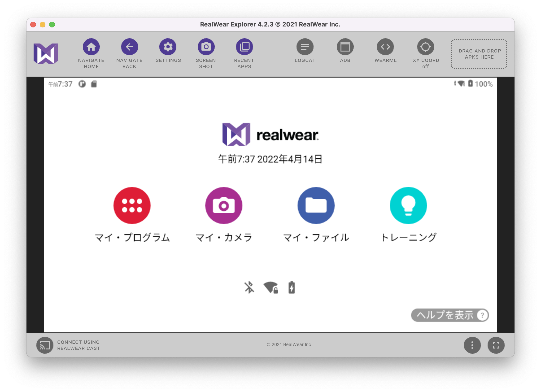The height and width of the screenshot is (392, 541).
Task: Toggle fullscreen mode at bottom right
Action: tap(496, 345)
